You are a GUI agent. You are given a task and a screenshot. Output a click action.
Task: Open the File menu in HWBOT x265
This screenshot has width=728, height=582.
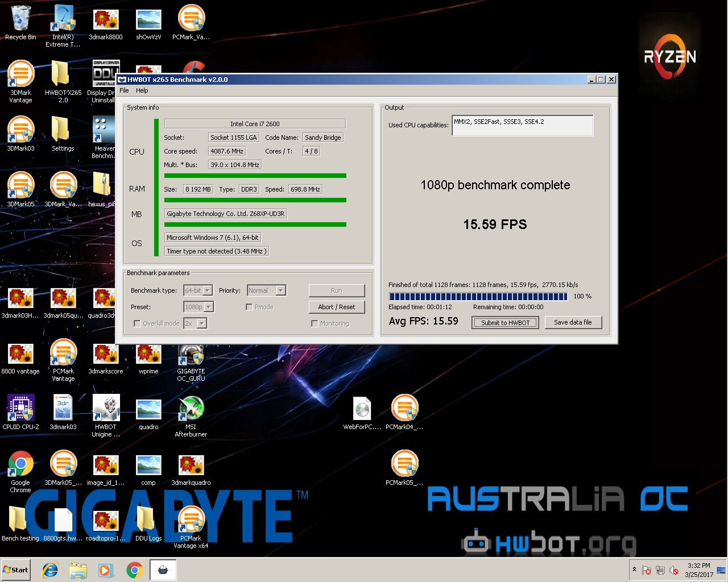tap(124, 90)
